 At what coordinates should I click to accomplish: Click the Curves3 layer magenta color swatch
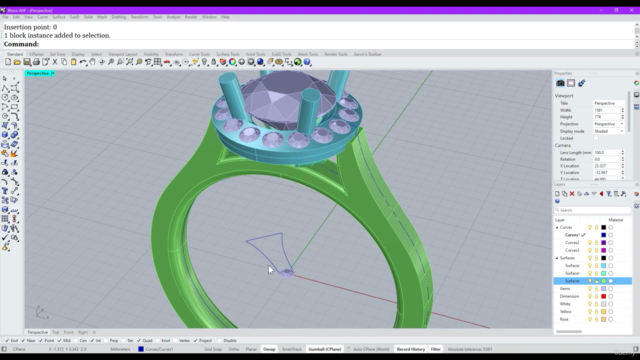tap(604, 250)
